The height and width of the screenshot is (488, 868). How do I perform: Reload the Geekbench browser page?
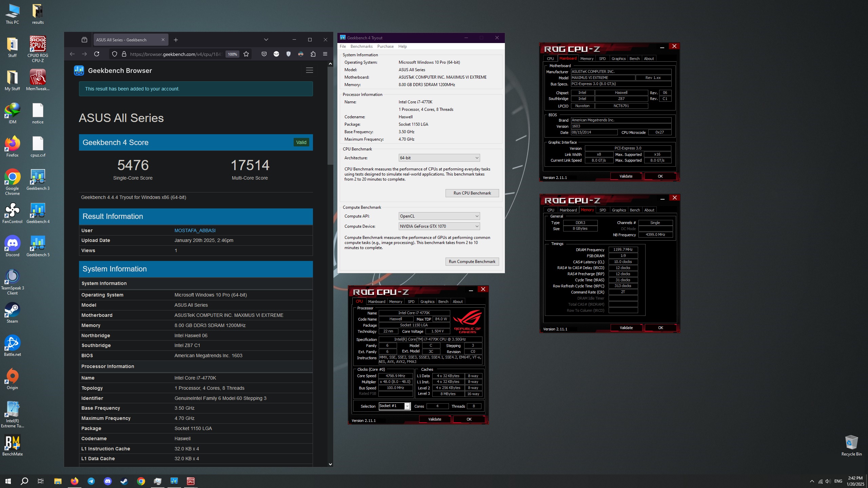97,54
